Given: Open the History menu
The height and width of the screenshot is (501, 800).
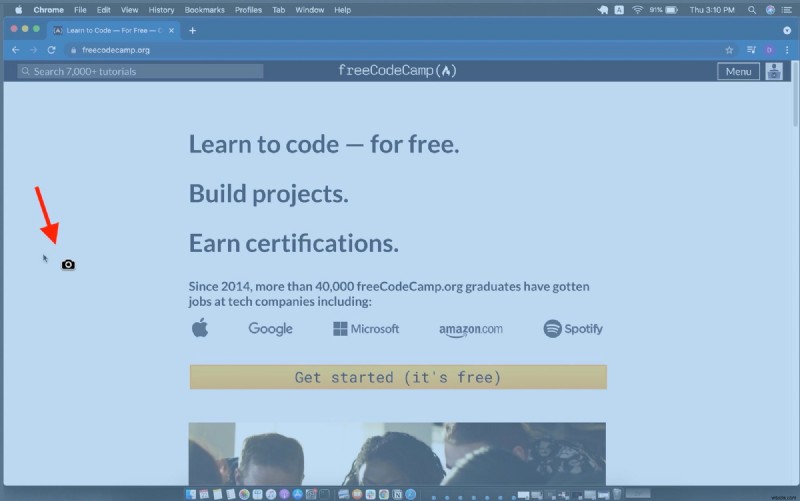Looking at the screenshot, I should [161, 10].
